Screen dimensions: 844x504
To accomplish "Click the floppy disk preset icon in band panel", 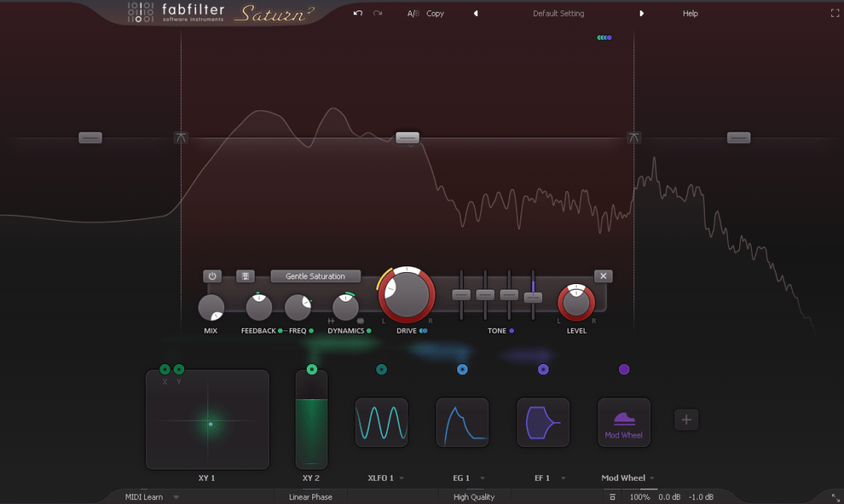I will 246,276.
